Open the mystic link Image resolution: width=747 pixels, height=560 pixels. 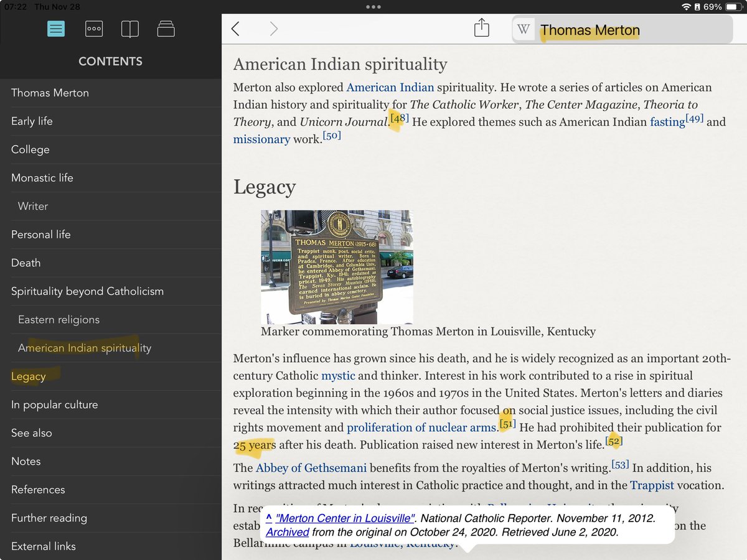pos(338,376)
